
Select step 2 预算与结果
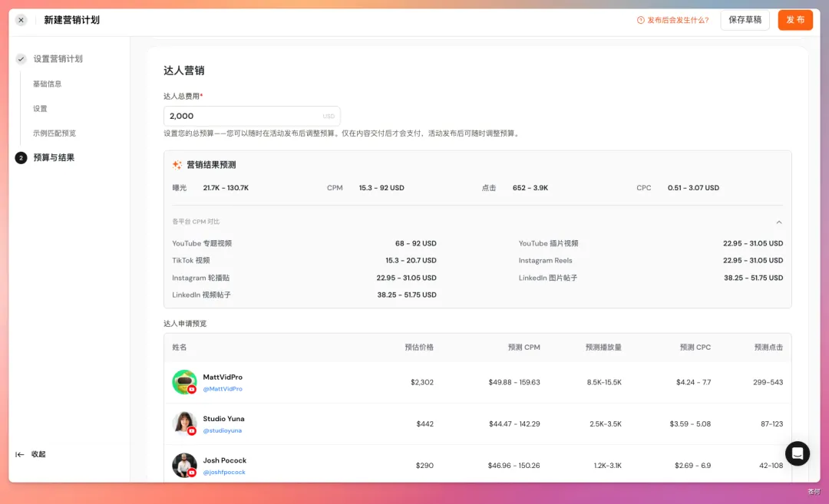pyautogui.click(x=54, y=157)
